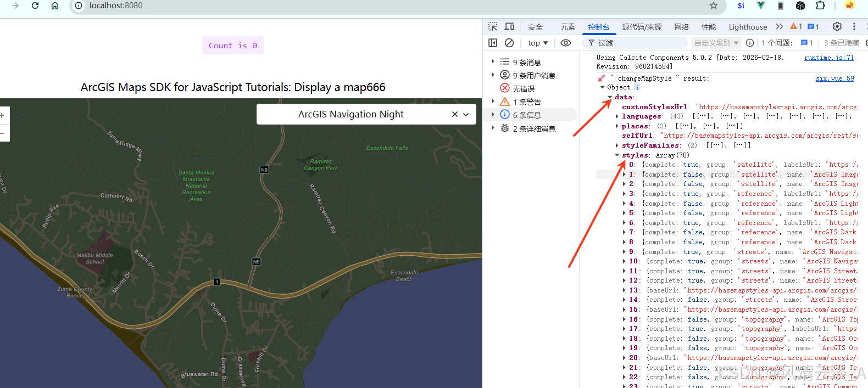This screenshot has width=868, height=388.
Task: Open the ArcGIS Navigation Night dropdown chevron
Action: 466,114
